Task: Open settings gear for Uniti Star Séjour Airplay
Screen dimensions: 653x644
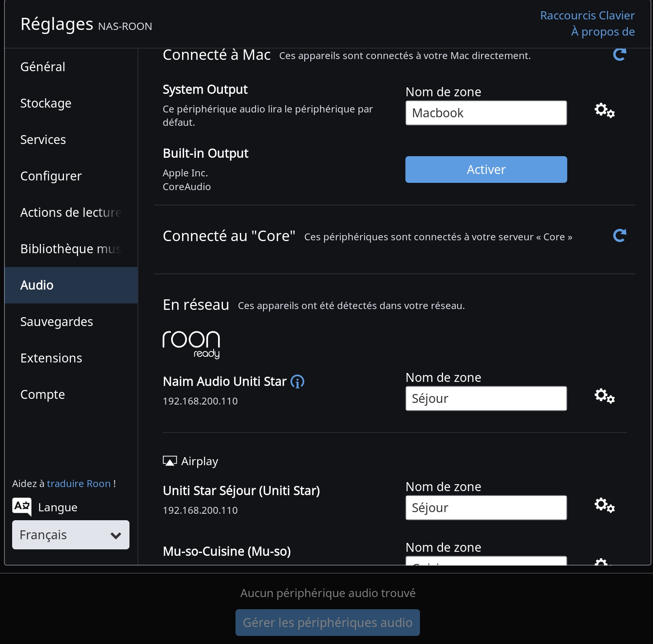Action: pyautogui.click(x=604, y=505)
